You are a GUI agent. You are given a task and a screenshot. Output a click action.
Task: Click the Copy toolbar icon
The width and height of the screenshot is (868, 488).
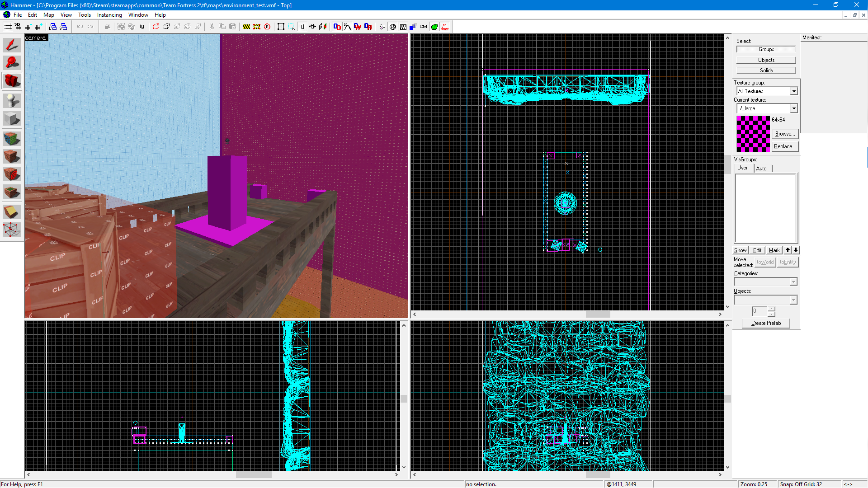coord(222,27)
